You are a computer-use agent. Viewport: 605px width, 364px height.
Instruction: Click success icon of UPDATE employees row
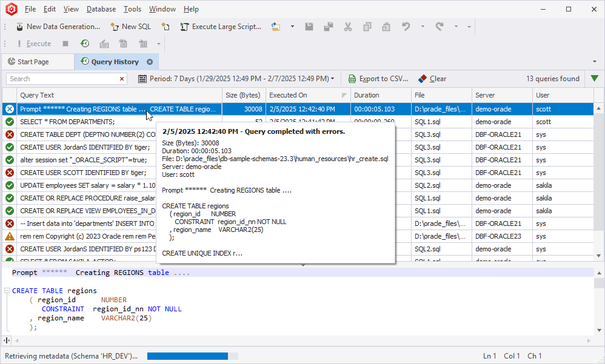tap(10, 185)
